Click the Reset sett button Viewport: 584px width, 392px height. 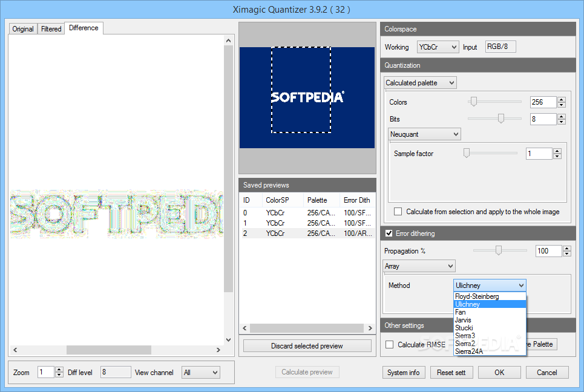coord(451,372)
